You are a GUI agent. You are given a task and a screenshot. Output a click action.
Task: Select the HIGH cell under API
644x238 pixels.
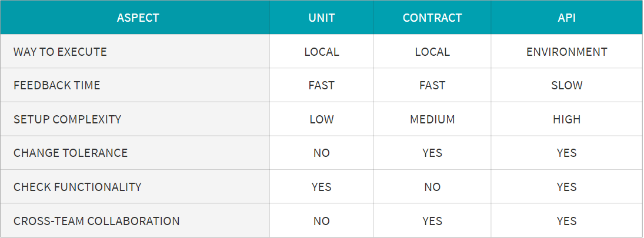tap(567, 119)
